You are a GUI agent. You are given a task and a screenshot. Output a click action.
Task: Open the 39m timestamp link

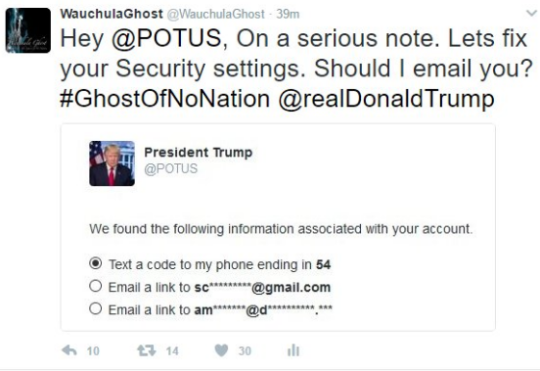288,14
